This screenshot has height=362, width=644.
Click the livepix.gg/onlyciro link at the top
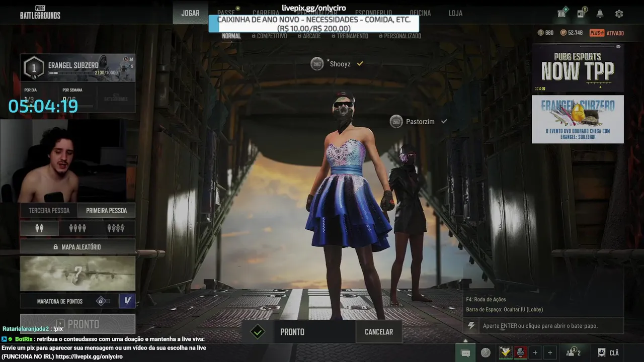tap(314, 8)
